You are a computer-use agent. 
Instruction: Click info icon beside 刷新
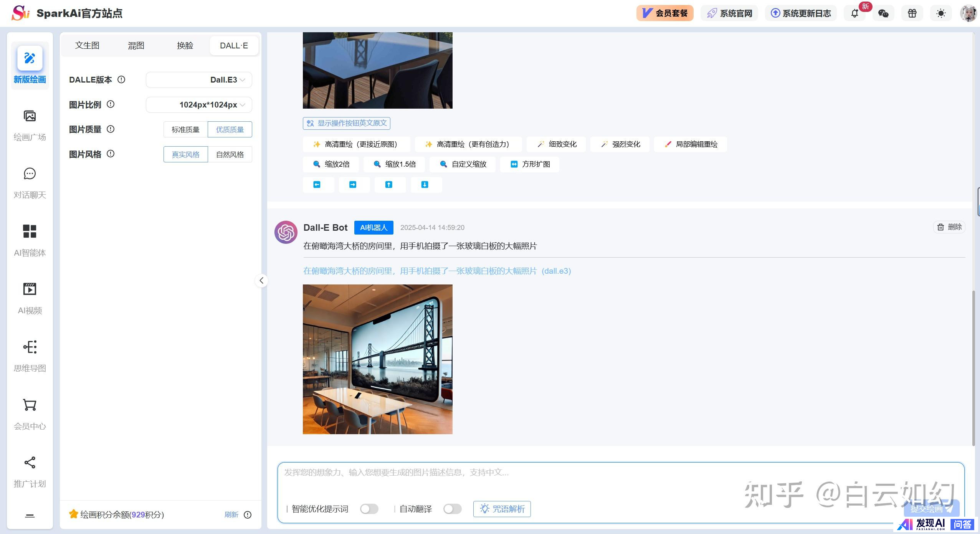point(248,515)
